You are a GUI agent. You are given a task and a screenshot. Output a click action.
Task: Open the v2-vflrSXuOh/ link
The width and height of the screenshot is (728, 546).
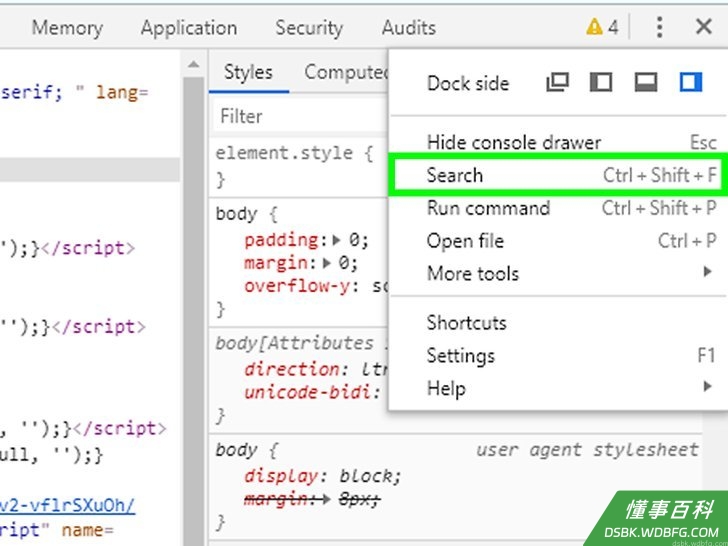[67, 506]
